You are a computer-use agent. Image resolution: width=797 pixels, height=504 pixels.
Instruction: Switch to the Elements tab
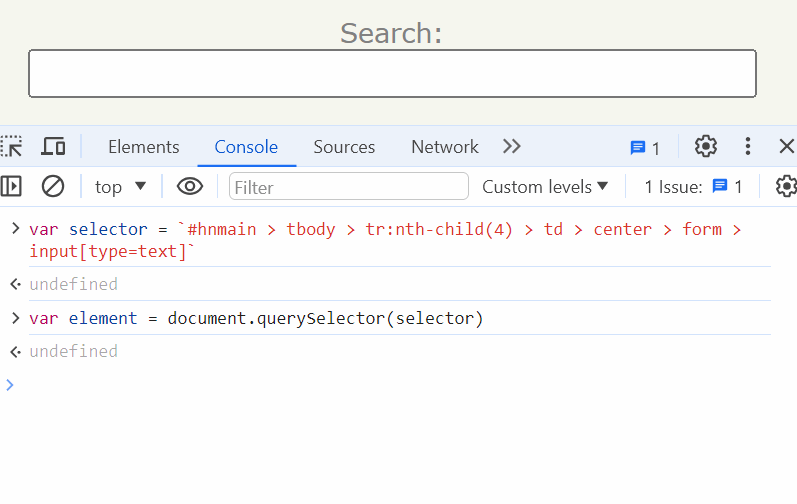[x=143, y=147]
